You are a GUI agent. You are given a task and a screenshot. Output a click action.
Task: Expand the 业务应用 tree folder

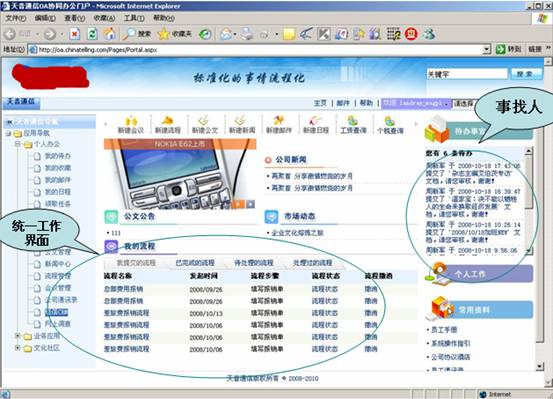[x=17, y=336]
